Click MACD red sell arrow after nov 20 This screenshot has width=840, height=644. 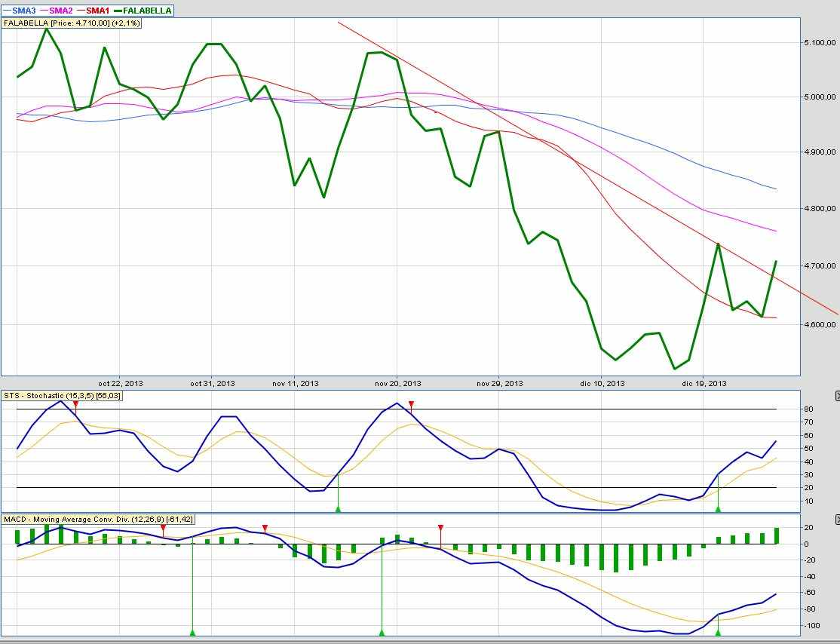coord(440,528)
